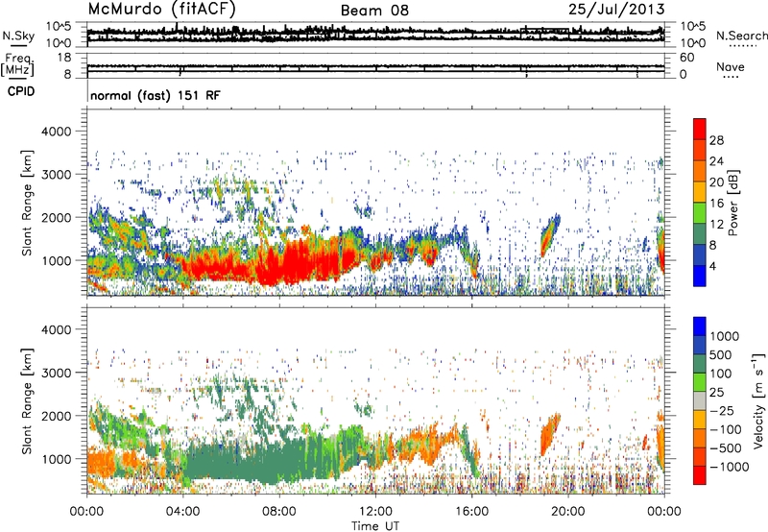The height and width of the screenshot is (532, 768).
Task: Select the "1000" label on the velocity colorbar
Action: click(725, 336)
